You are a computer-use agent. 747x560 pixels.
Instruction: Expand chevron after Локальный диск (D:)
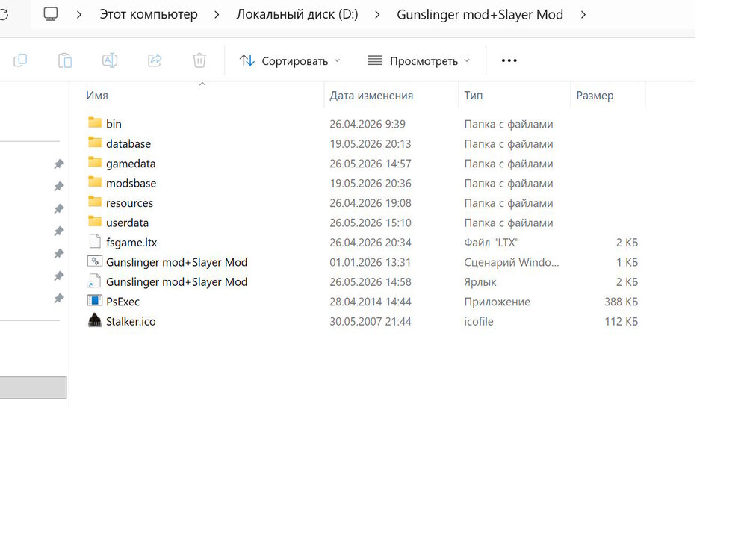point(377,15)
